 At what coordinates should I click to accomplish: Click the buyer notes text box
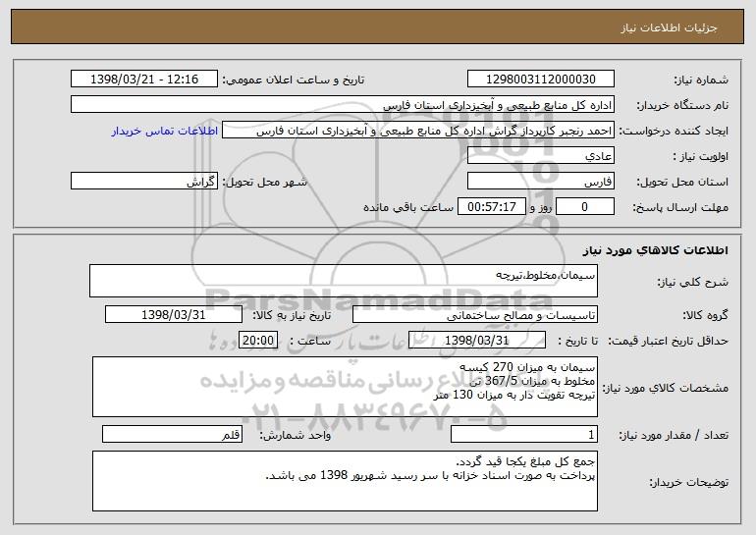tap(345, 481)
